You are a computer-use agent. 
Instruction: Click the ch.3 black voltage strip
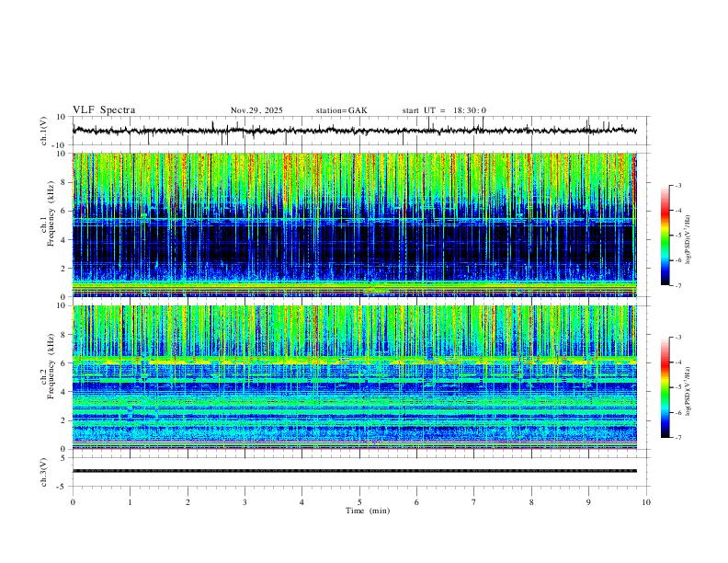[355, 471]
